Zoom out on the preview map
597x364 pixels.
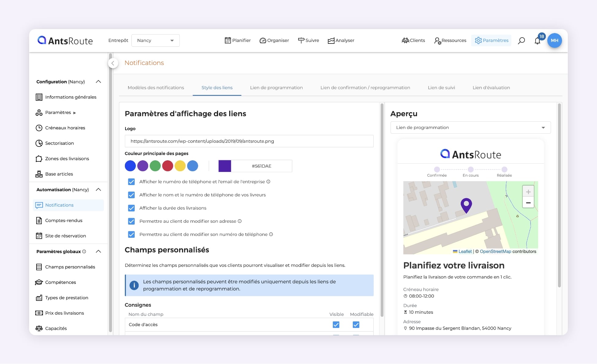tap(528, 203)
